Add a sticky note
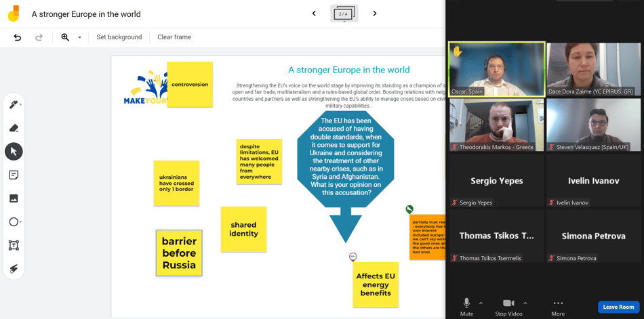This screenshot has height=319, width=644. (x=14, y=175)
